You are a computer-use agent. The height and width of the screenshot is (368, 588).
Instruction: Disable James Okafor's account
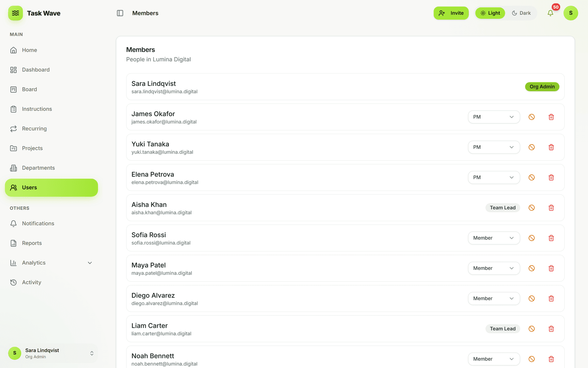[x=532, y=117]
